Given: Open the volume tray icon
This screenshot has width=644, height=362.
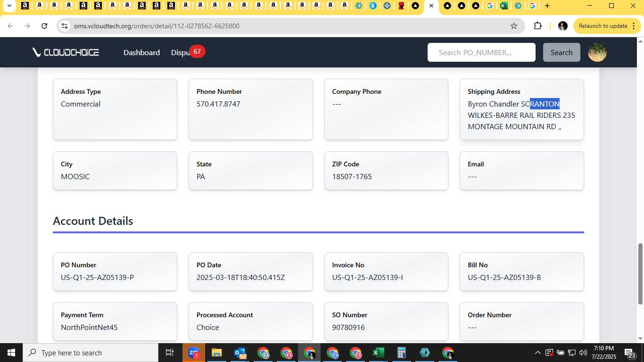Looking at the screenshot, I should pyautogui.click(x=583, y=353).
